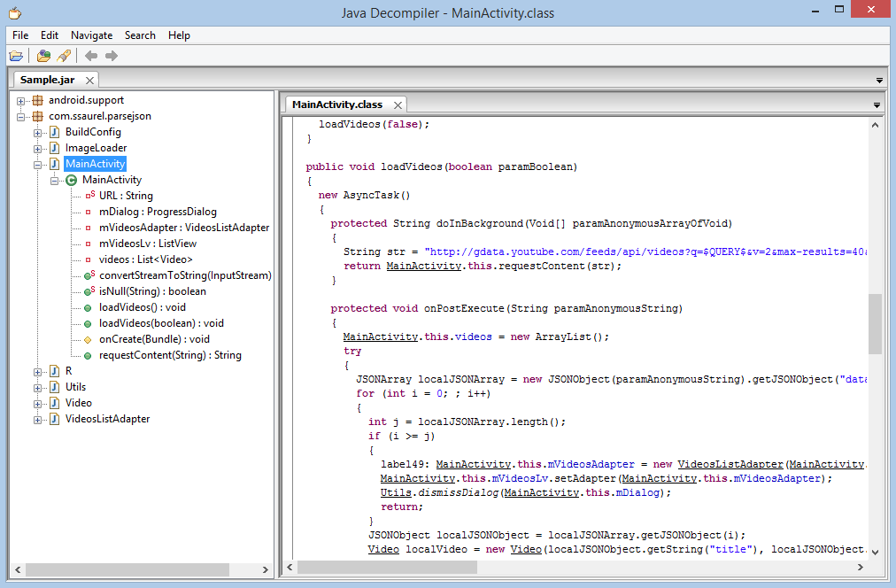Click the Open Type toolbar icon
This screenshot has height=588, width=896.
click(x=43, y=56)
